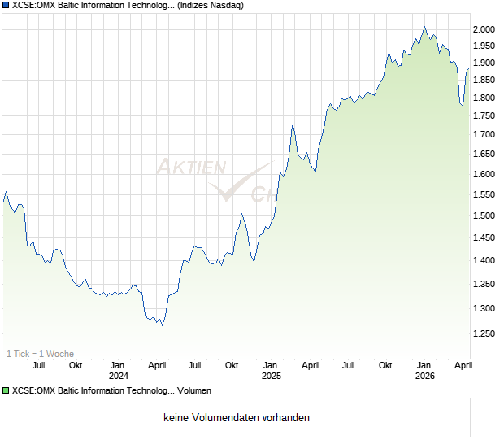Click the 1.500 price axis label

[x=484, y=215]
